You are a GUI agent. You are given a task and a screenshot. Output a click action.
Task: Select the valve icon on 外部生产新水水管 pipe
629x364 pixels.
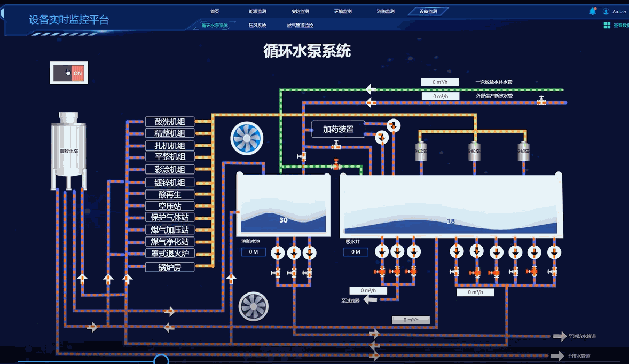click(x=540, y=100)
